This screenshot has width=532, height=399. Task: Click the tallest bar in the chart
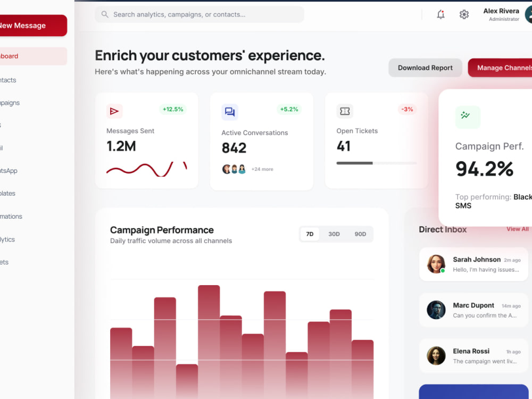[x=209, y=342]
